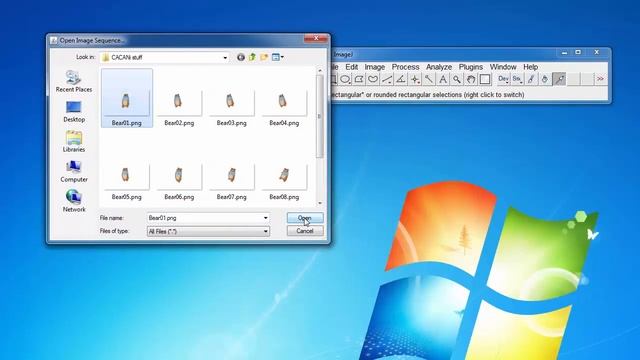Open the Help menu in ImageJ

(530, 67)
